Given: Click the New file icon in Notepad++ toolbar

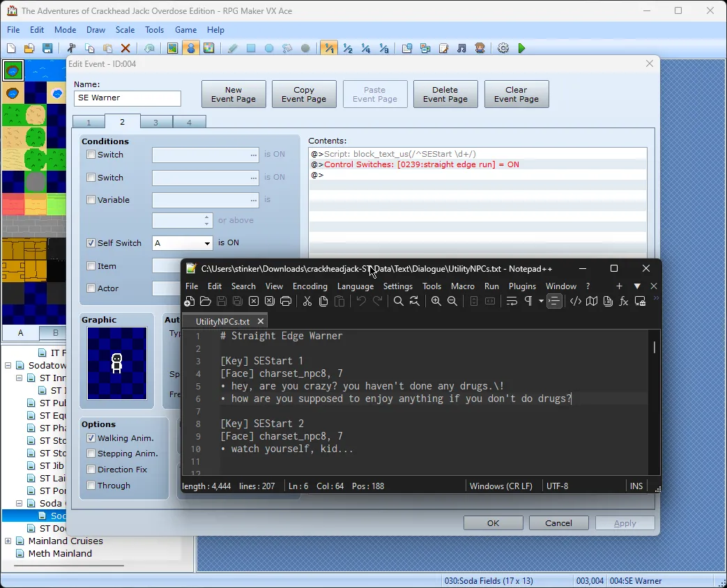Looking at the screenshot, I should (189, 301).
